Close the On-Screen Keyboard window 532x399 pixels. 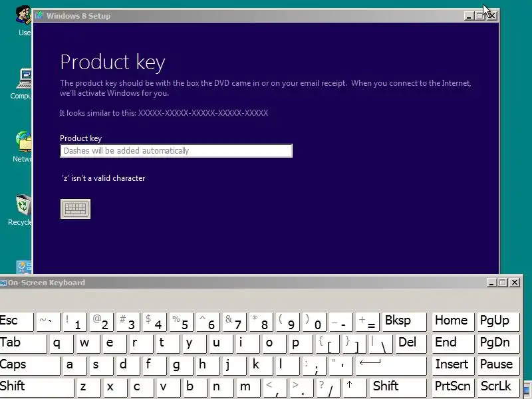pos(515,282)
